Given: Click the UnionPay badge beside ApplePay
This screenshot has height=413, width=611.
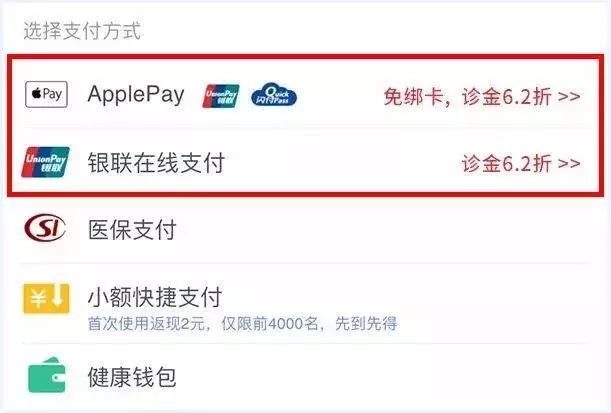Looking at the screenshot, I should (x=221, y=96).
